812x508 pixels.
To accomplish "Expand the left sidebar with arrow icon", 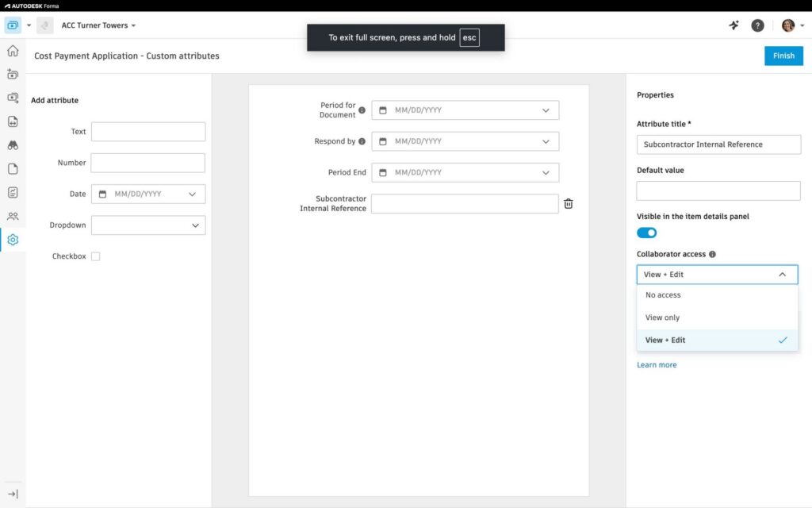I will click(13, 494).
